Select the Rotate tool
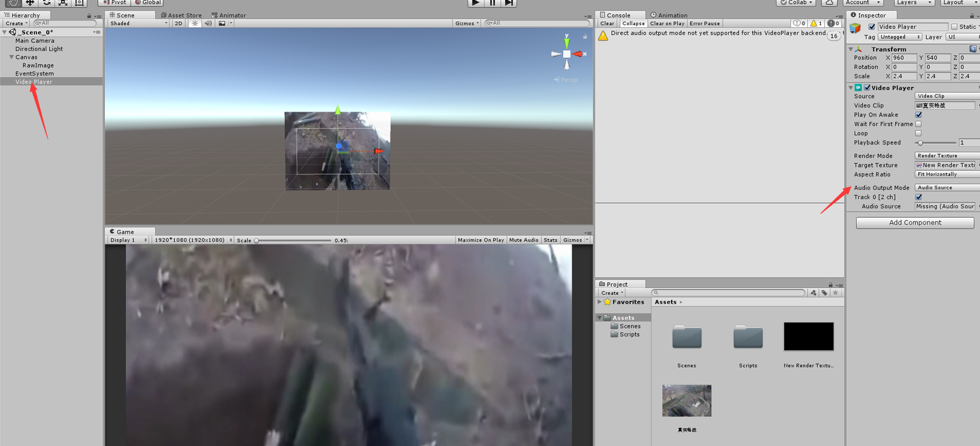This screenshot has height=446, width=980. pos(46,3)
